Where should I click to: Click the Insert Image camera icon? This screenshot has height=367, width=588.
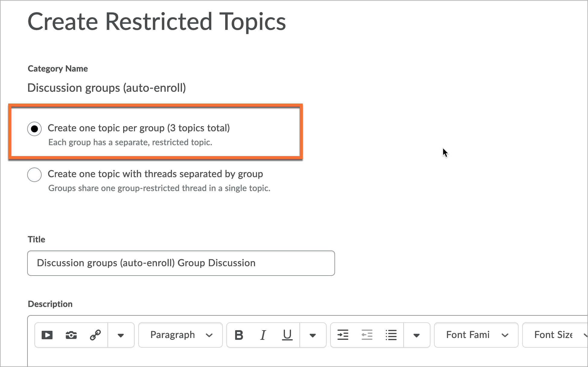(x=71, y=335)
